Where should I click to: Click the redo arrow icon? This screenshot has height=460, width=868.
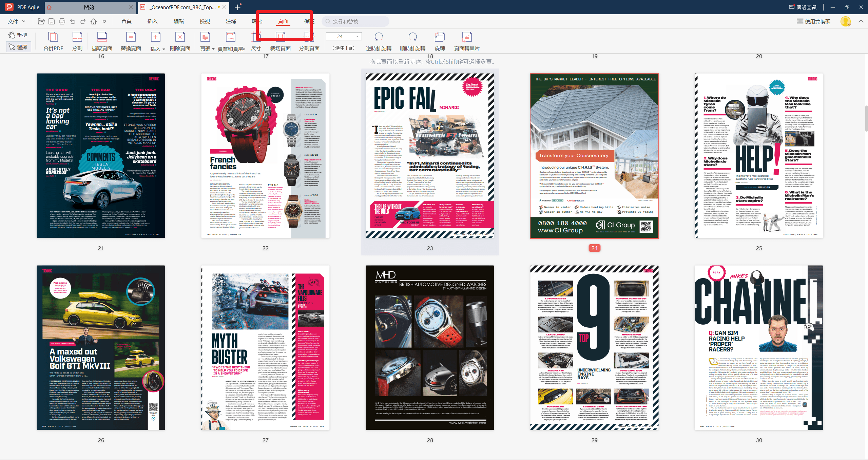(x=83, y=21)
